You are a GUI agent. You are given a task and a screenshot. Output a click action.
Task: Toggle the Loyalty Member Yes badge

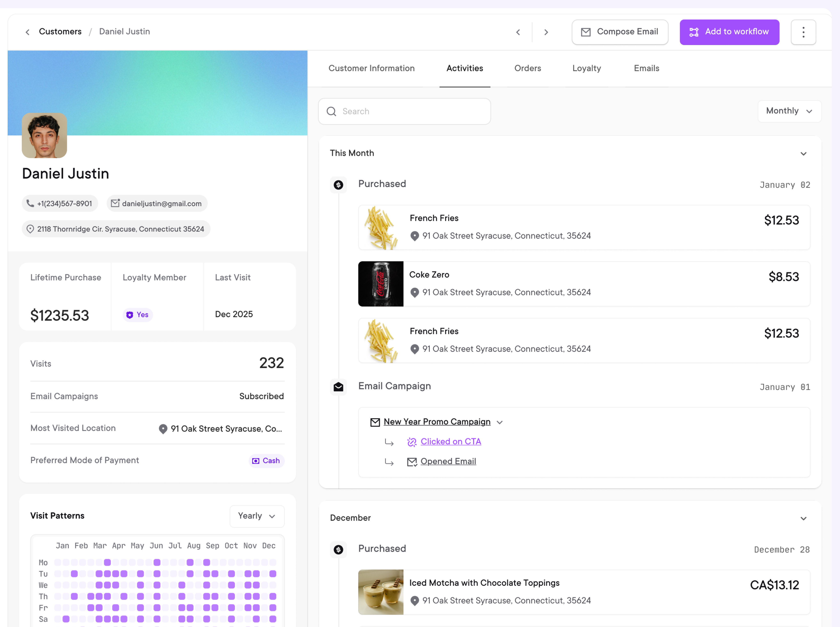(137, 315)
